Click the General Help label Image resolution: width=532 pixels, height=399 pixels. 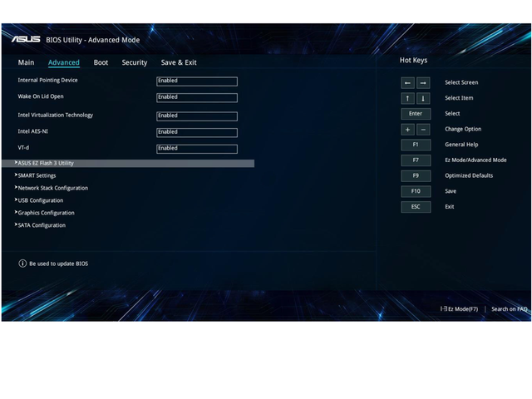[x=461, y=145]
